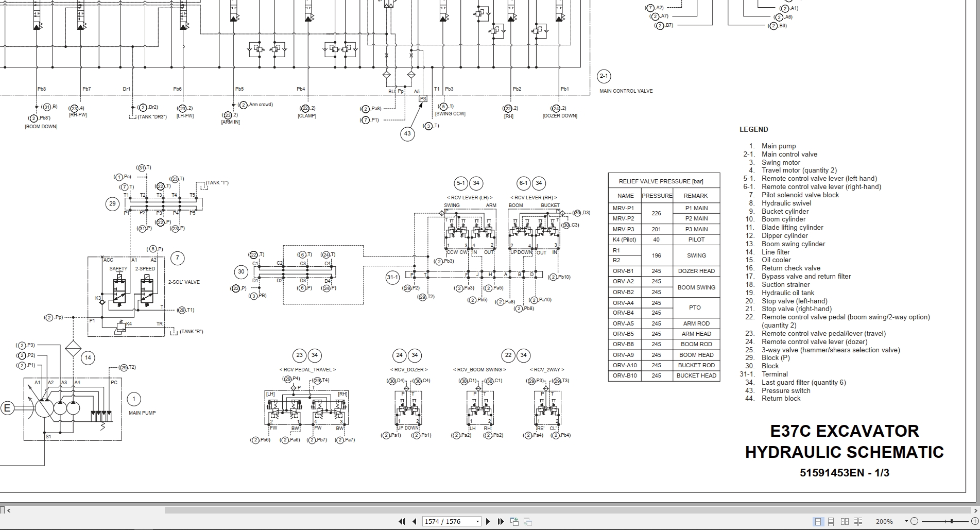
Task: Click the HYDRAULIC SCHEMATIC title text
Action: [845, 452]
